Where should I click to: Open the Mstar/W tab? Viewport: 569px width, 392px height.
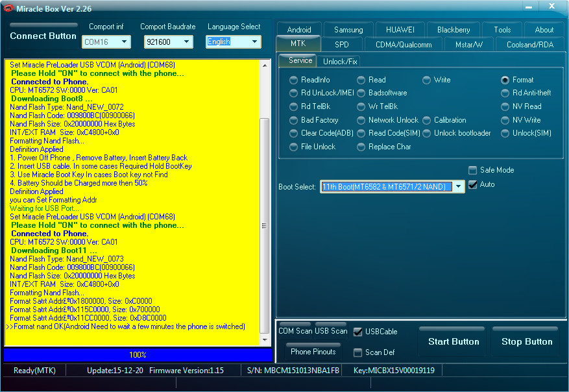tap(469, 45)
